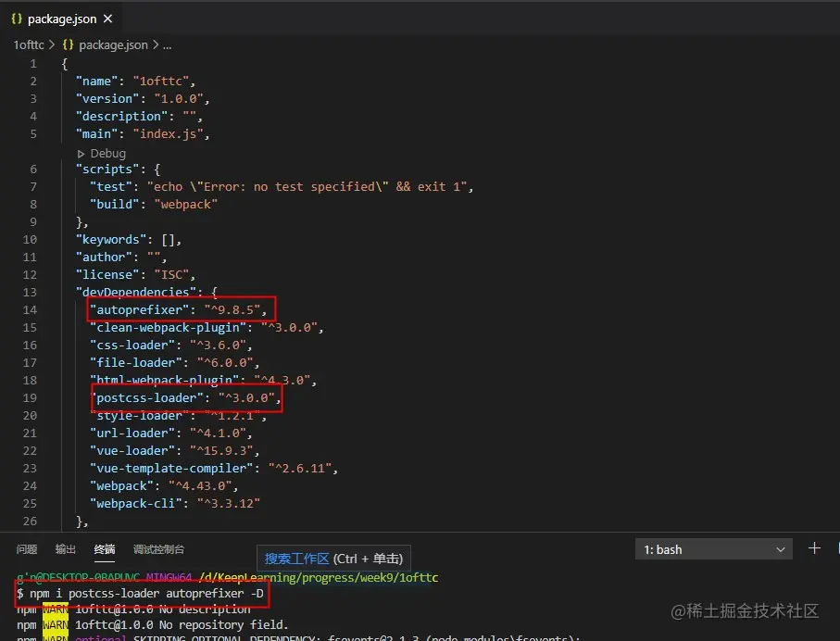Click the terminal path /d/KeepLearning/progress/week9/1ofttc

click(x=319, y=578)
